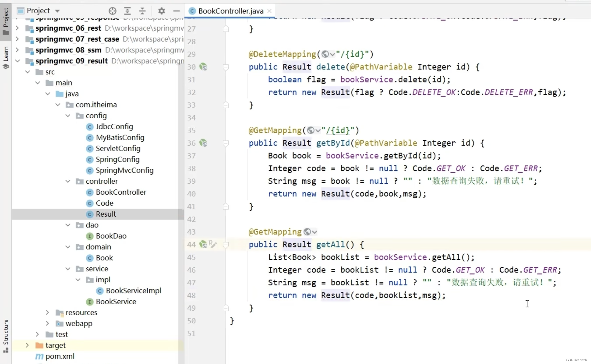Hide the Project tool window

pos(176,11)
